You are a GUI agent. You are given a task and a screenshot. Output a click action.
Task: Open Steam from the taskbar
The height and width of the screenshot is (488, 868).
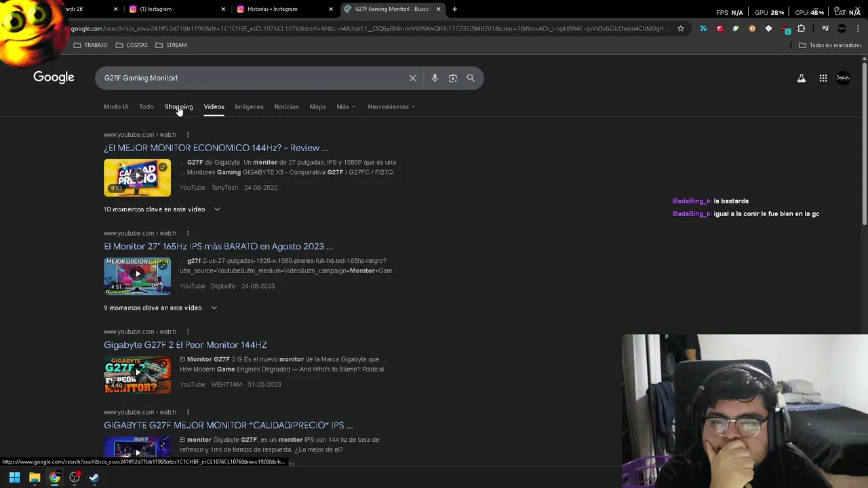(94, 477)
